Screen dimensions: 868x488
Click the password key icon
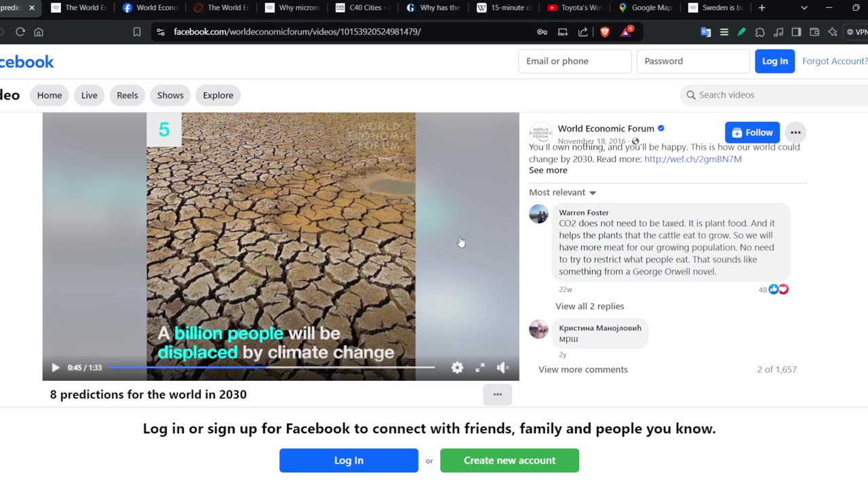(542, 32)
